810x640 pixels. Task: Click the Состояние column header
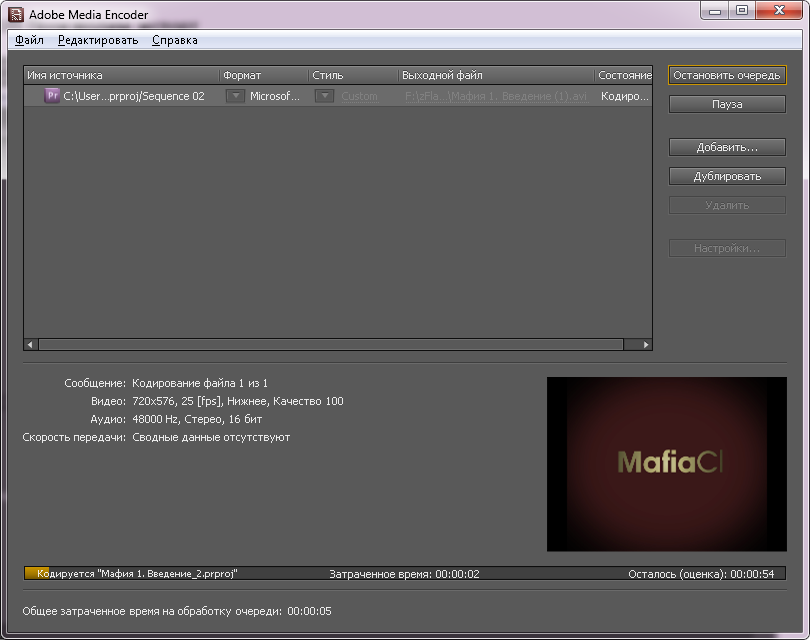coord(624,75)
